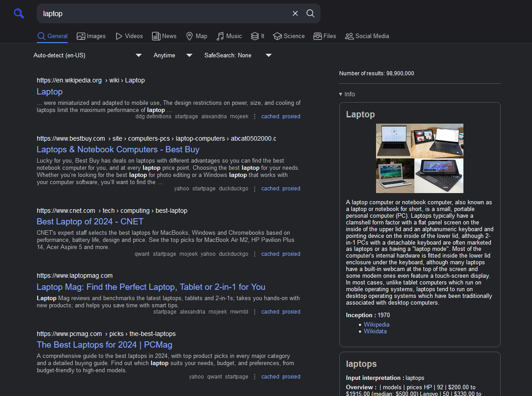Image resolution: width=532 pixels, height=396 pixels.
Task: Switch to the News tab
Action: click(164, 36)
